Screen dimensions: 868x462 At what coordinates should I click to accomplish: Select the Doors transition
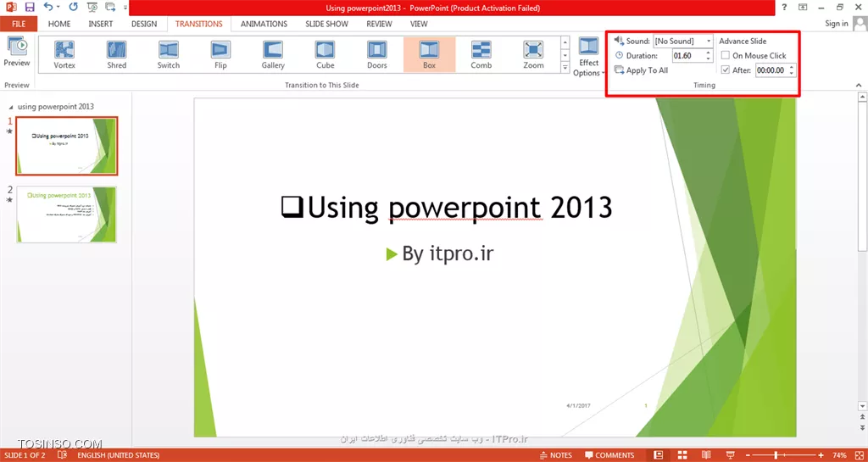click(377, 54)
